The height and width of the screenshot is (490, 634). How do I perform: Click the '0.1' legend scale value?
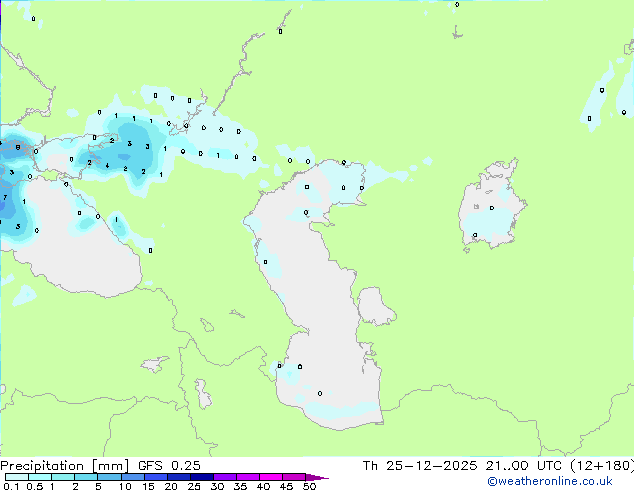point(11,486)
